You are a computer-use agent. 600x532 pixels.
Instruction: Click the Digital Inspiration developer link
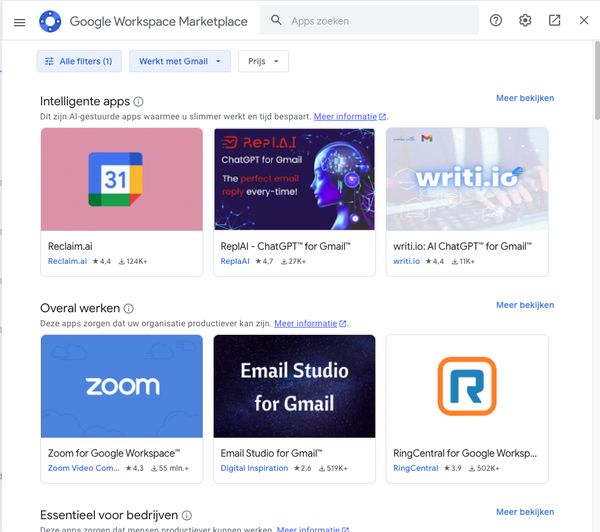pyautogui.click(x=254, y=468)
